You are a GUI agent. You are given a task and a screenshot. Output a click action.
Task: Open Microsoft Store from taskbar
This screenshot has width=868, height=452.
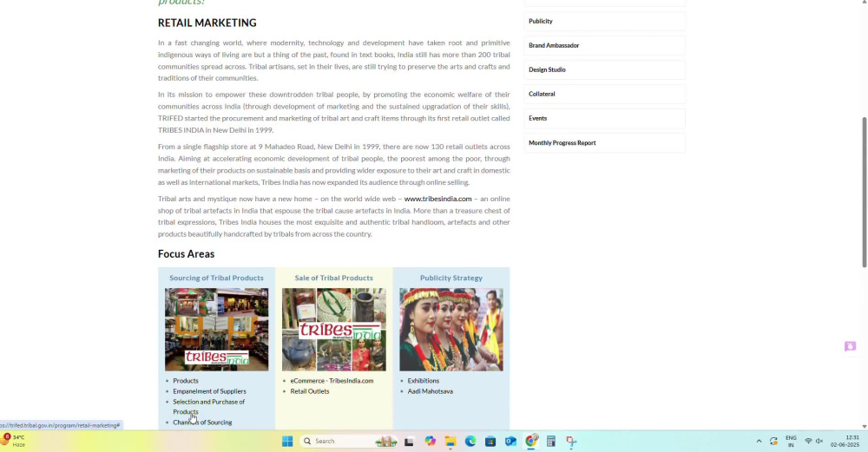490,441
